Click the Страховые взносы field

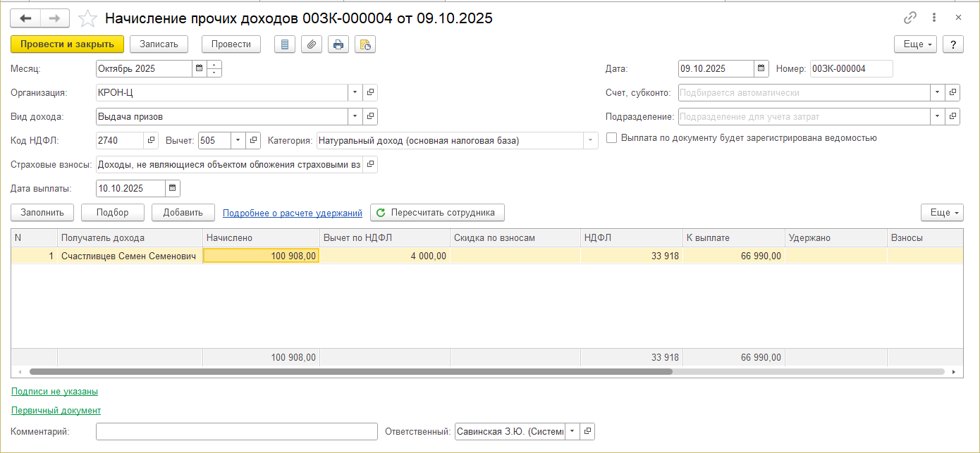[229, 165]
